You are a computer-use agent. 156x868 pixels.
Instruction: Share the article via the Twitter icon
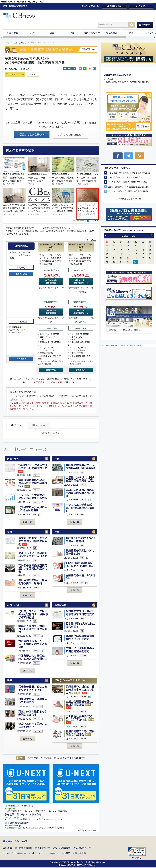coord(80,69)
